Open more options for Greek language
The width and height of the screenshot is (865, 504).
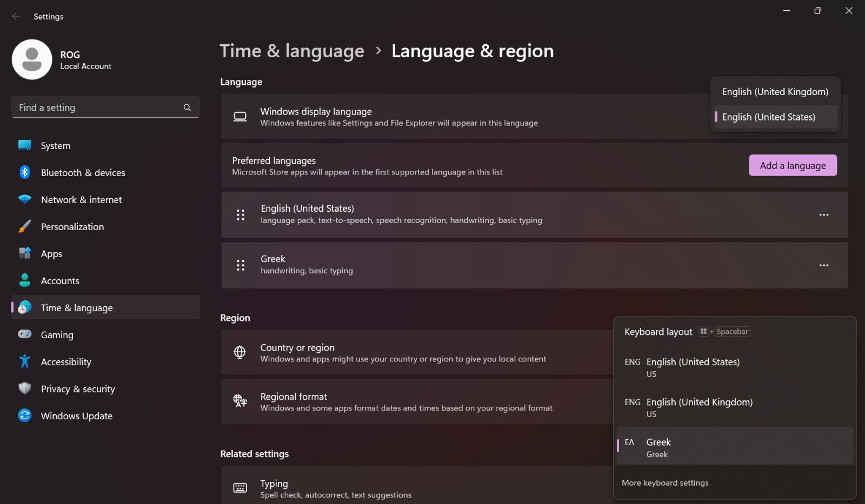tap(824, 265)
